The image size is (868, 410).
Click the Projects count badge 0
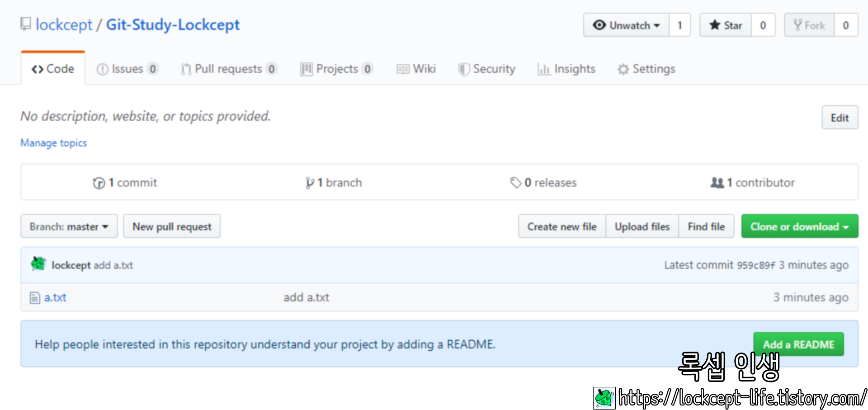368,69
